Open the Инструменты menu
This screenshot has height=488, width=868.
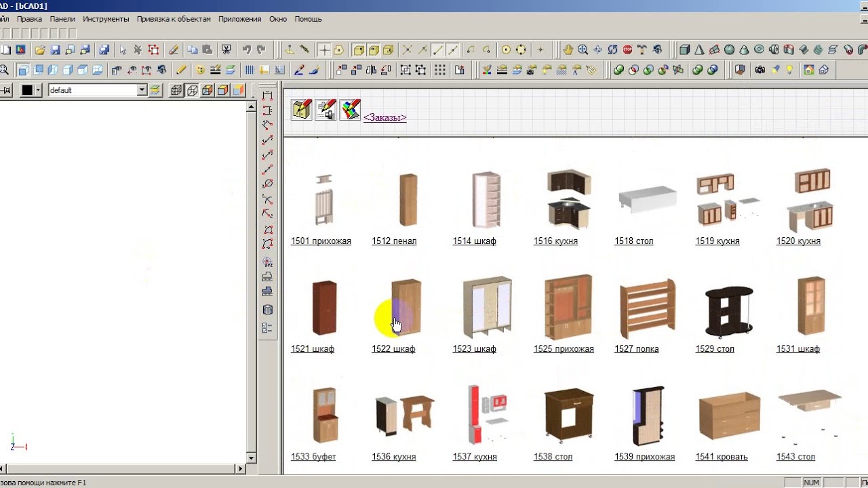[x=106, y=19]
